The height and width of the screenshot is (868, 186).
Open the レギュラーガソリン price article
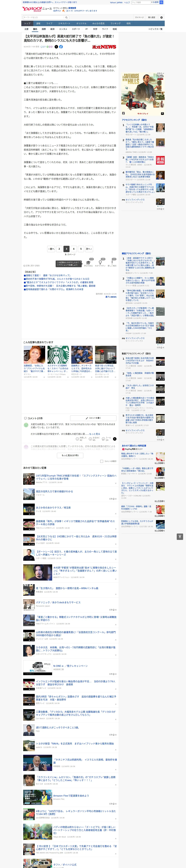coord(76,812)
